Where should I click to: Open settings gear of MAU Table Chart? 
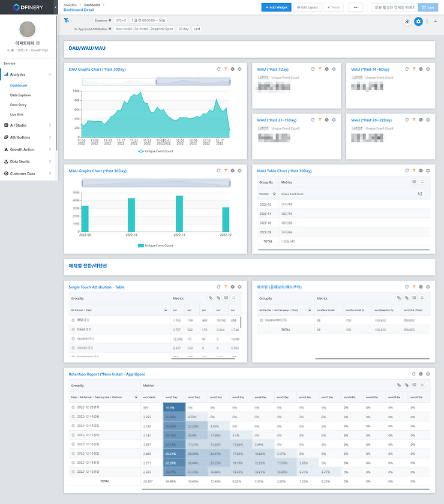click(x=428, y=170)
